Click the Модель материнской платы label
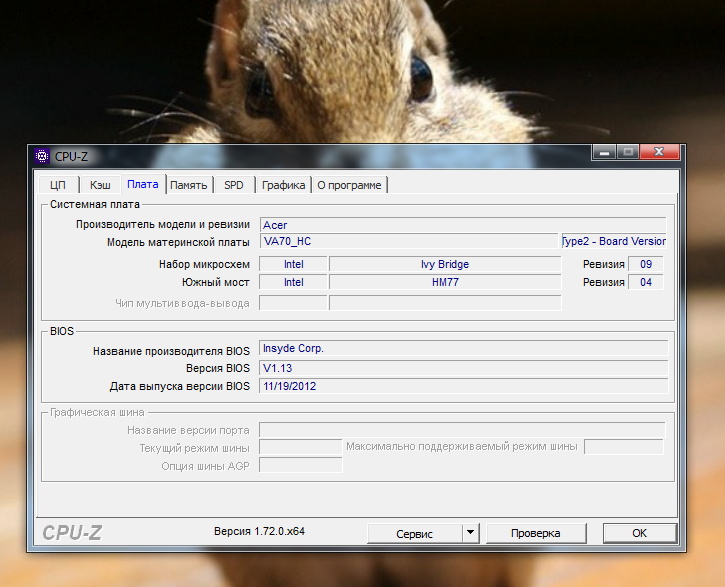Screen dimensions: 725x587 pyautogui.click(x=178, y=242)
